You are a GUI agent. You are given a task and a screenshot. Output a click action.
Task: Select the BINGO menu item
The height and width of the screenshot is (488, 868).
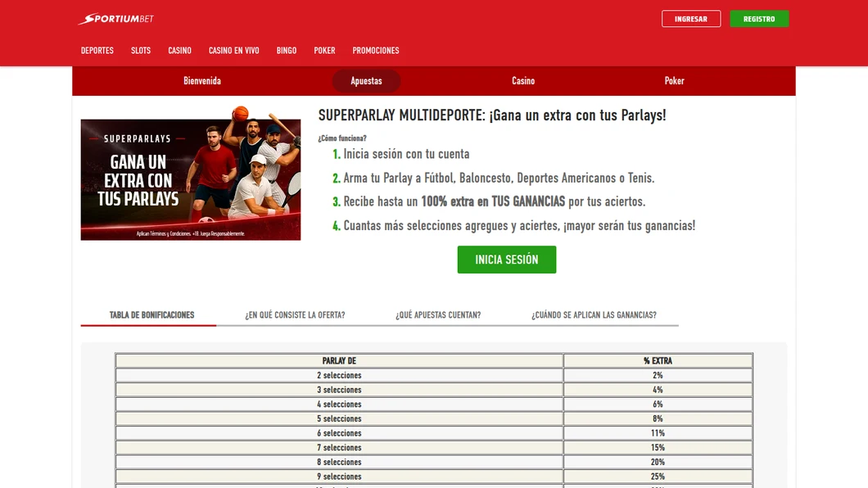(287, 50)
